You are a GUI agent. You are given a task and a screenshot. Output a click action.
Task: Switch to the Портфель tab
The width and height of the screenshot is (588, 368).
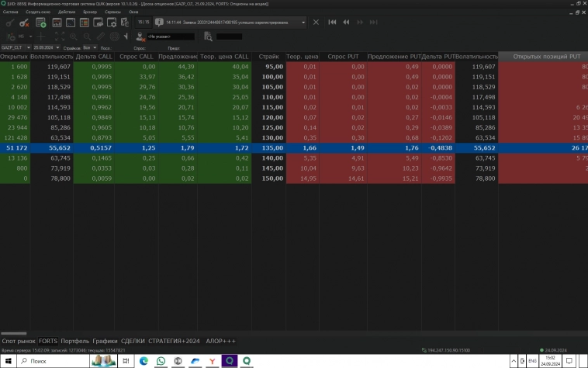click(75, 341)
